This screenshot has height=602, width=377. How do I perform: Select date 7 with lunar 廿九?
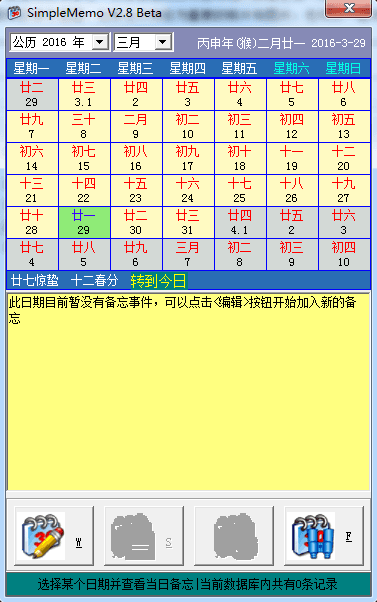[x=32, y=127]
